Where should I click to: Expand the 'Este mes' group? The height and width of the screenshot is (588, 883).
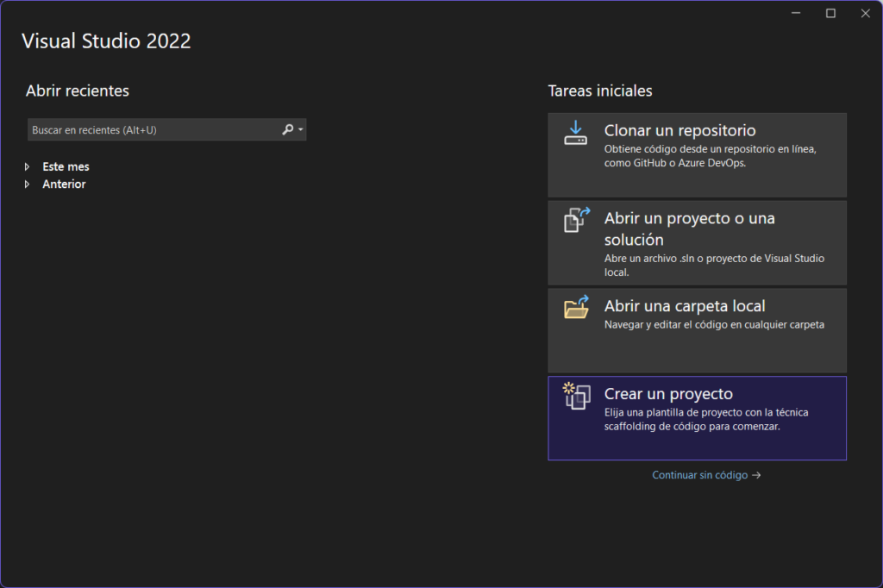click(27, 166)
